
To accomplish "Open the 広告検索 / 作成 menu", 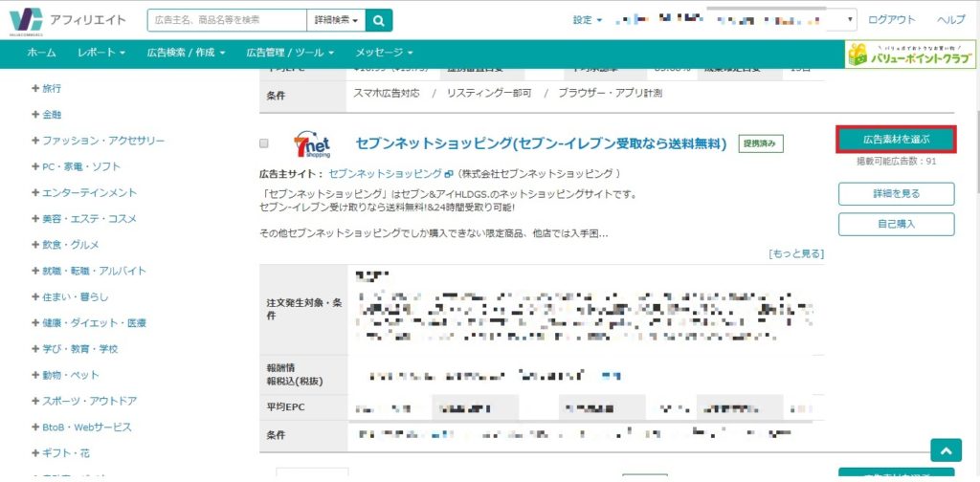I will pos(187,53).
